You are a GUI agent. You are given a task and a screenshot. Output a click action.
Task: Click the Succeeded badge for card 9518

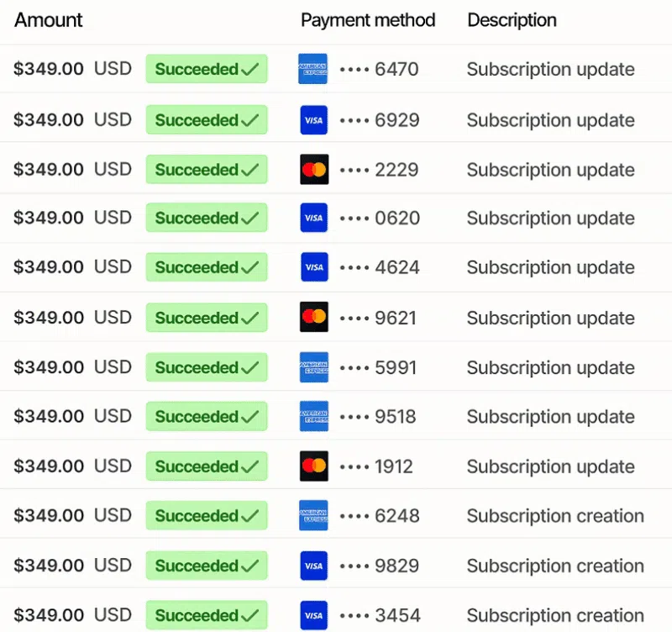207,416
